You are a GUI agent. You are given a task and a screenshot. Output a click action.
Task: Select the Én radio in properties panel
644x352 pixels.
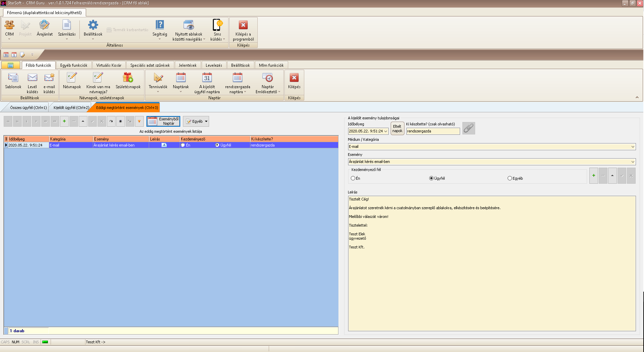(353, 178)
